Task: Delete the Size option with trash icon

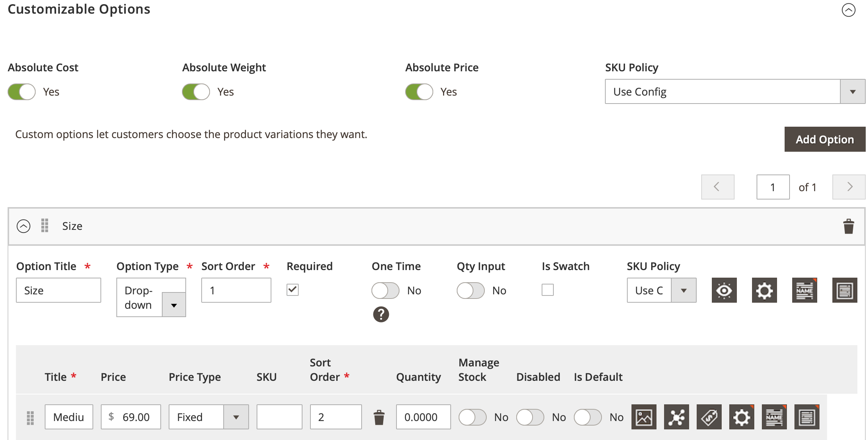Action: coord(848,226)
